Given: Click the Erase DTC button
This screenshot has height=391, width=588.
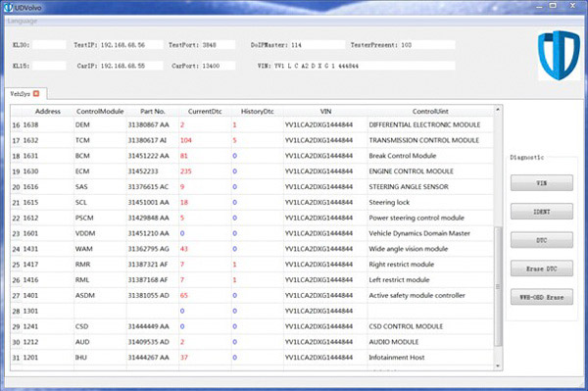Looking at the screenshot, I should (x=542, y=269).
